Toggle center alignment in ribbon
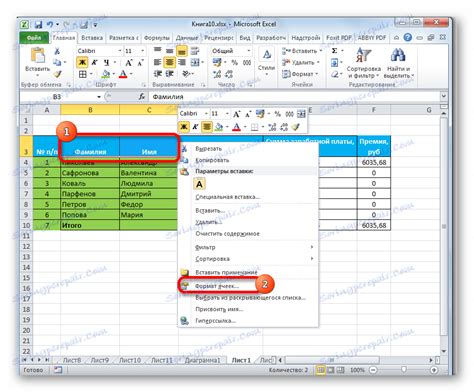 (169, 62)
